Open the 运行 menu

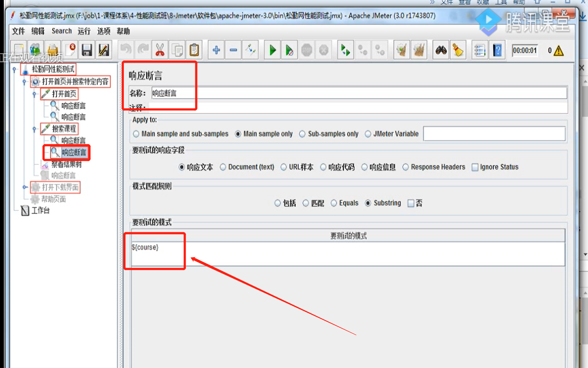coord(84,31)
